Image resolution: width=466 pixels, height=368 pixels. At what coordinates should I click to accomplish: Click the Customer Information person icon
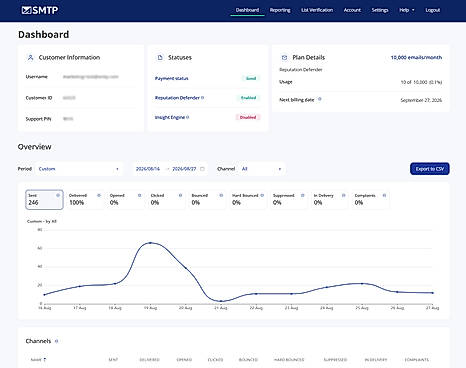coord(30,58)
